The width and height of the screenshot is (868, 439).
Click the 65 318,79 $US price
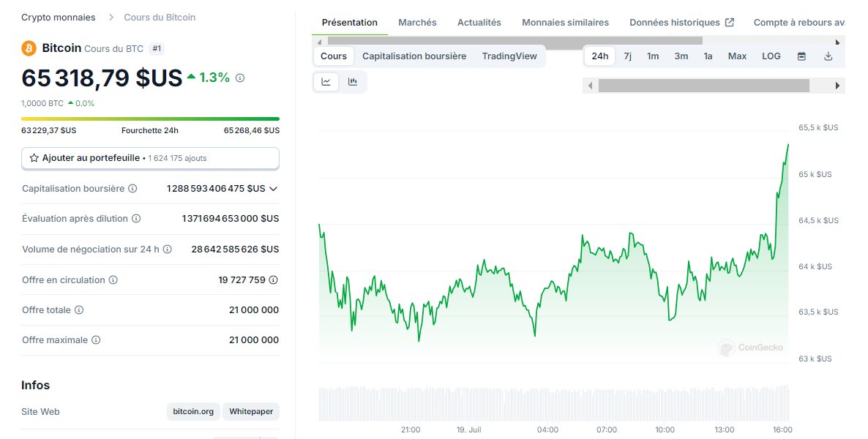(102, 78)
